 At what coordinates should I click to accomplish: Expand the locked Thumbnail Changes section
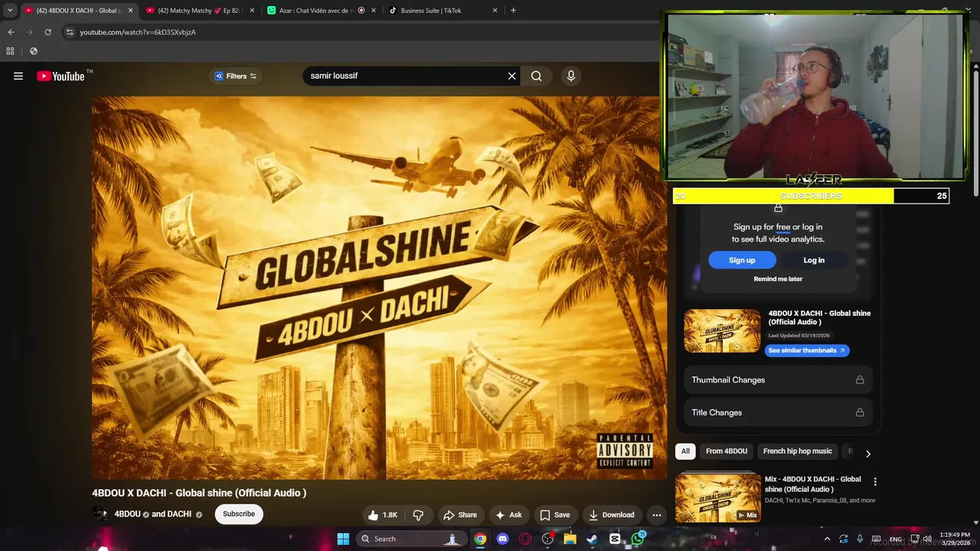coord(778,380)
